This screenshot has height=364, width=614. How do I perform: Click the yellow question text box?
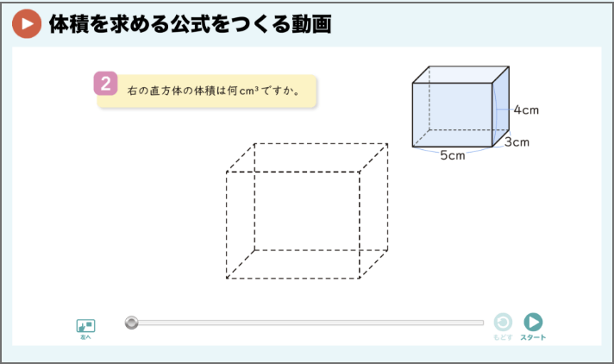point(206,91)
